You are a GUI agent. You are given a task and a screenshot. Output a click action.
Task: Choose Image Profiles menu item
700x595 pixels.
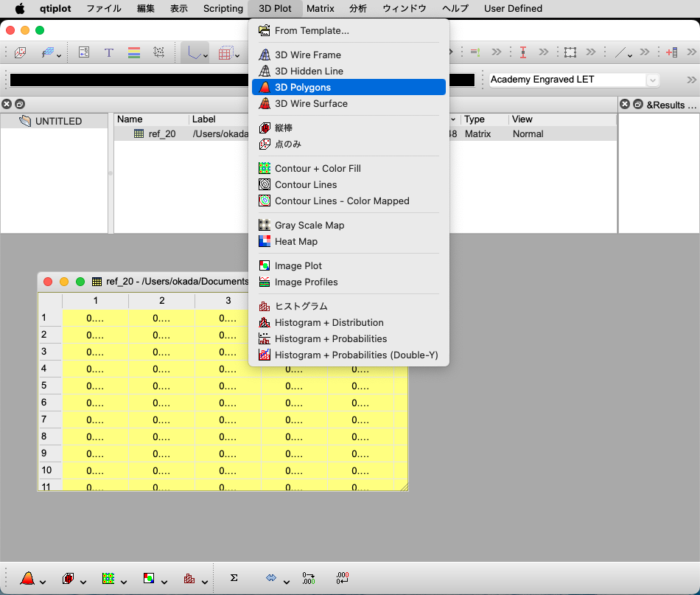349,282
